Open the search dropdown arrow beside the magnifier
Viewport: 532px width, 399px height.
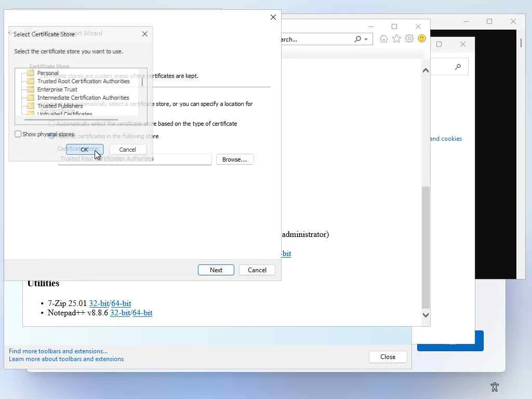366,39
